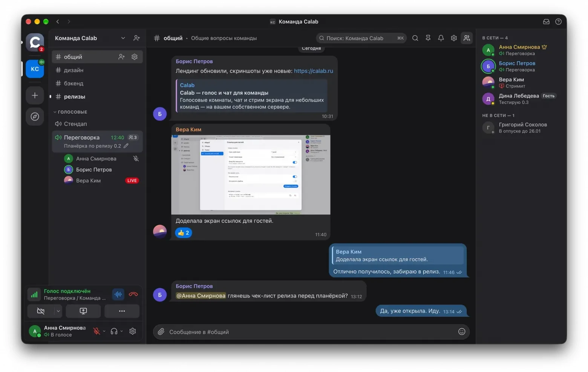Toggle the thumbs up reaction with 2
588x372 pixels.
coord(184,233)
